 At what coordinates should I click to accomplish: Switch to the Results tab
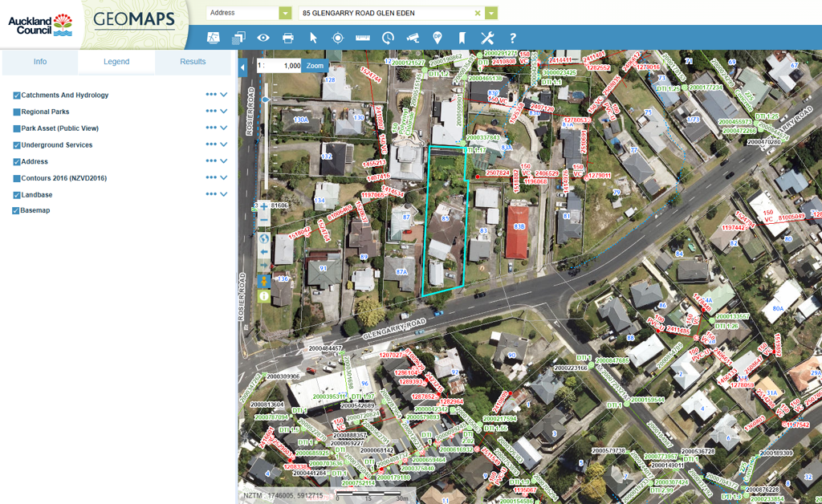[193, 62]
